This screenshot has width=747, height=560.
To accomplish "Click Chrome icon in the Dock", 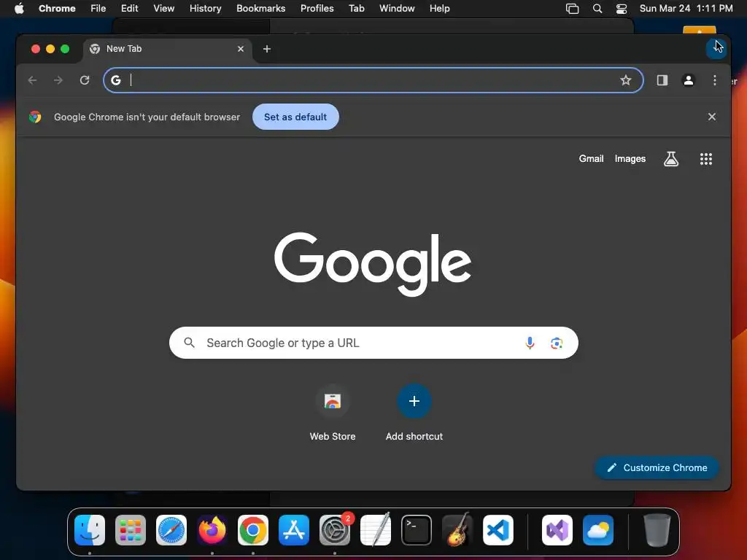I will click(253, 530).
